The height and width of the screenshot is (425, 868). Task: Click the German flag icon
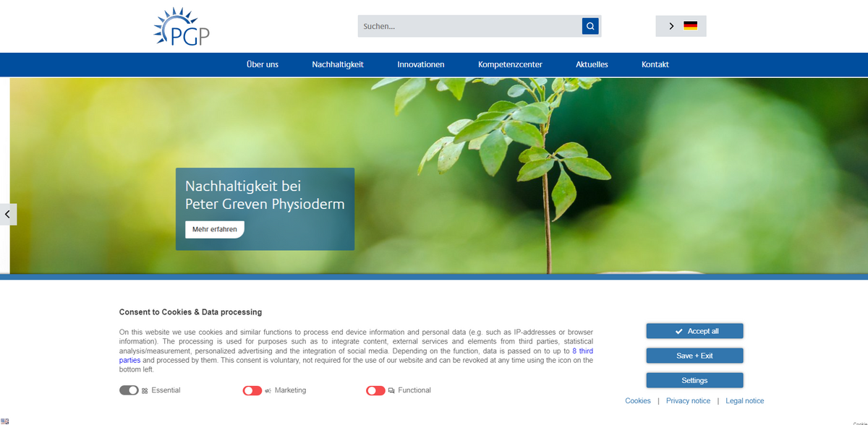691,26
